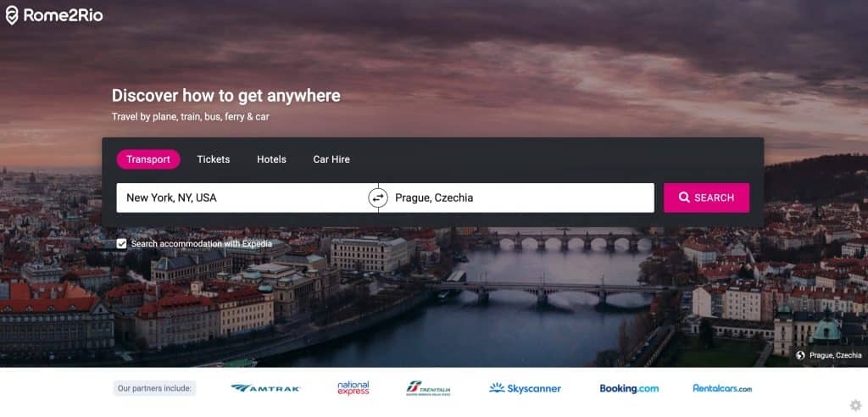
Task: Open the National Express partner logo
Action: (x=353, y=388)
